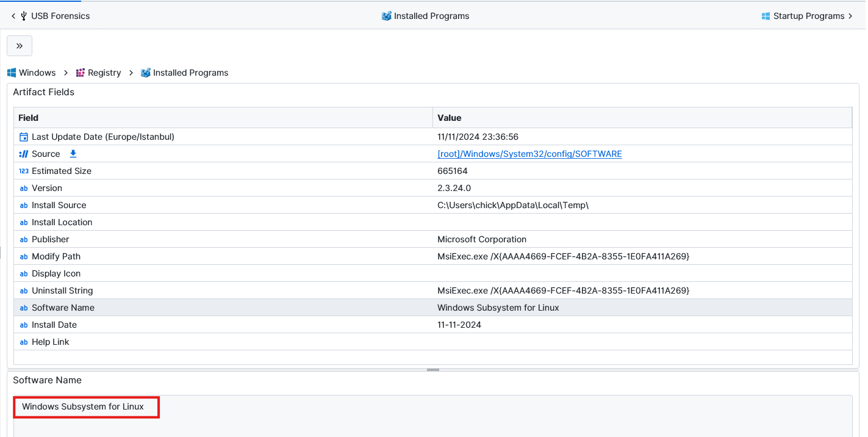Click the Value column header
The height and width of the screenshot is (437, 868).
(x=642, y=118)
